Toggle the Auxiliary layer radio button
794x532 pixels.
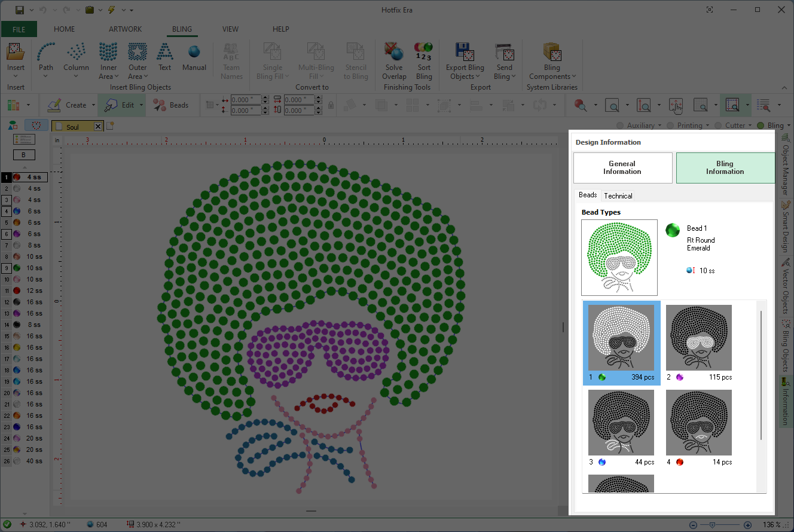click(620, 126)
